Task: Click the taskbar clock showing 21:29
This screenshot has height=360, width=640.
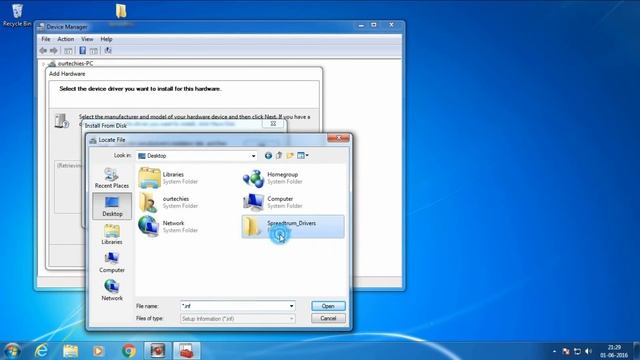Action: pos(614,351)
